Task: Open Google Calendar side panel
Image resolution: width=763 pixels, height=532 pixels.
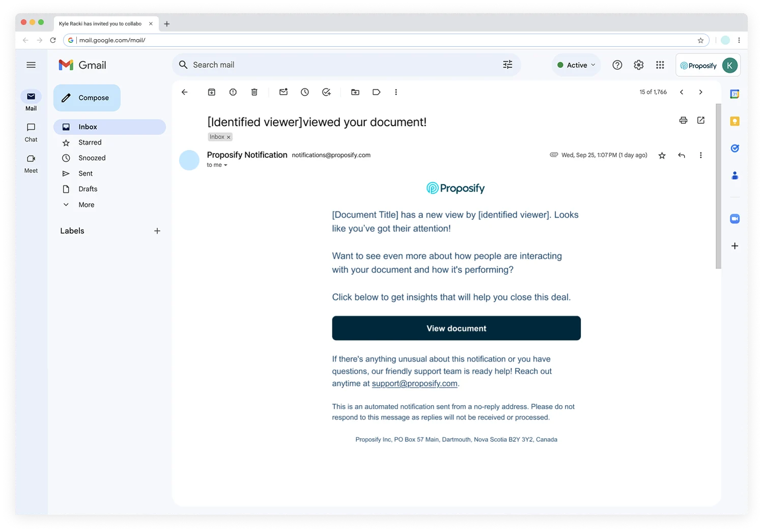Action: [734, 94]
